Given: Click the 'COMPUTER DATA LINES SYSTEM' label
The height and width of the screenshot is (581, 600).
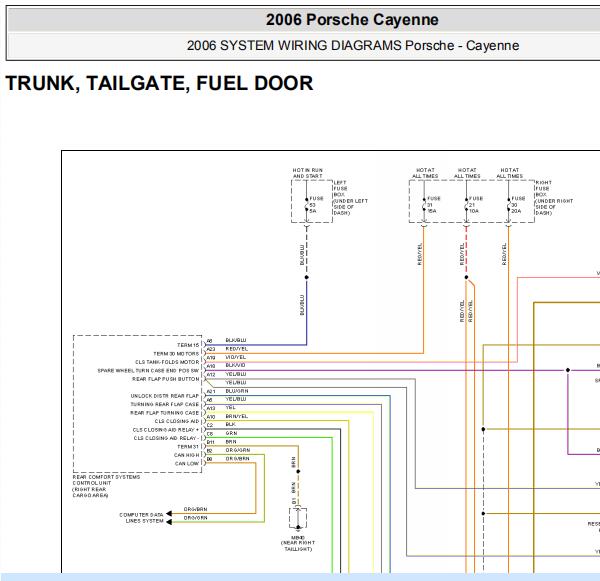Looking at the screenshot, I should 141,518.
